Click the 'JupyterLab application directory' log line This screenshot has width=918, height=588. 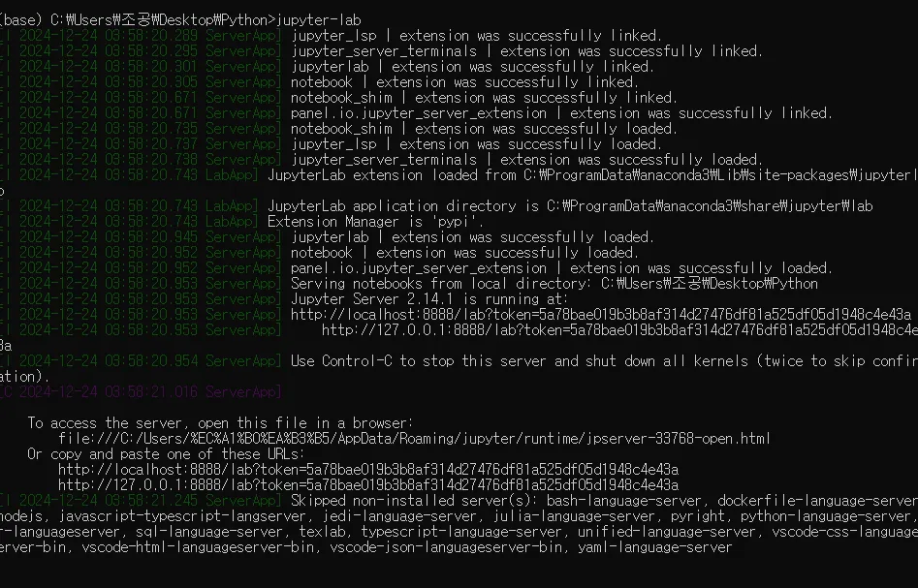click(x=570, y=206)
